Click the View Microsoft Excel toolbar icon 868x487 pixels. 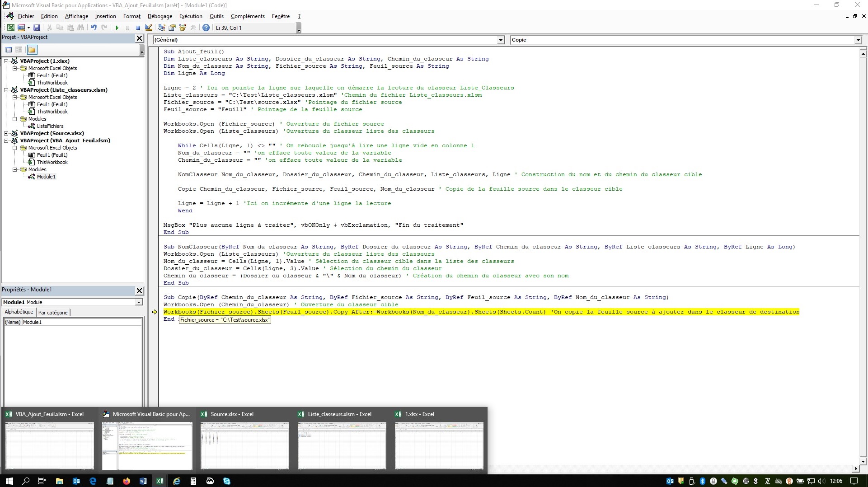pyautogui.click(x=11, y=28)
